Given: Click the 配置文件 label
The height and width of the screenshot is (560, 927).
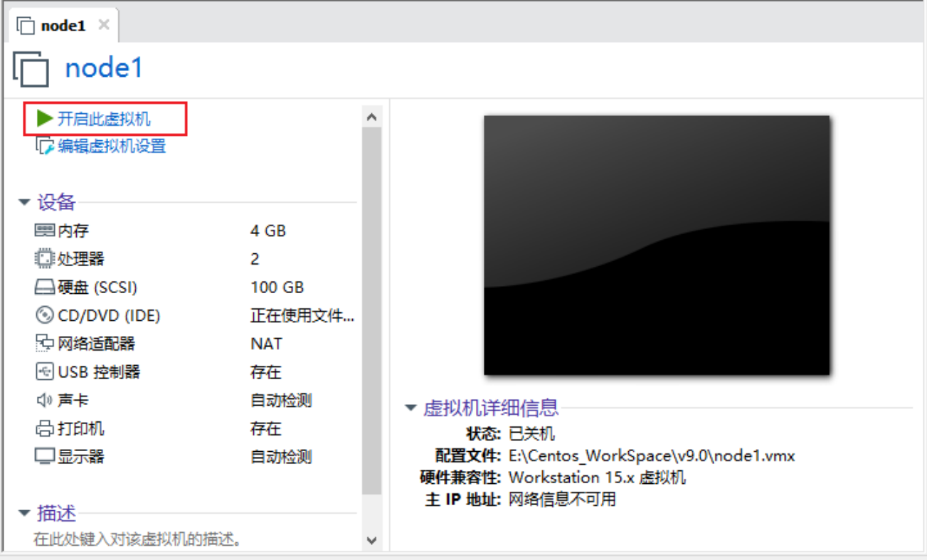Looking at the screenshot, I should [470, 455].
